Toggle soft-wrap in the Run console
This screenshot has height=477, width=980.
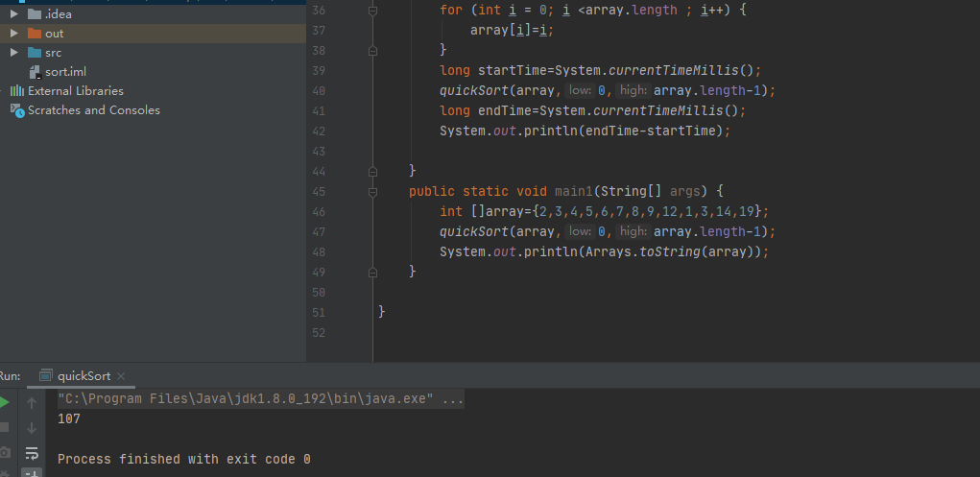point(32,453)
